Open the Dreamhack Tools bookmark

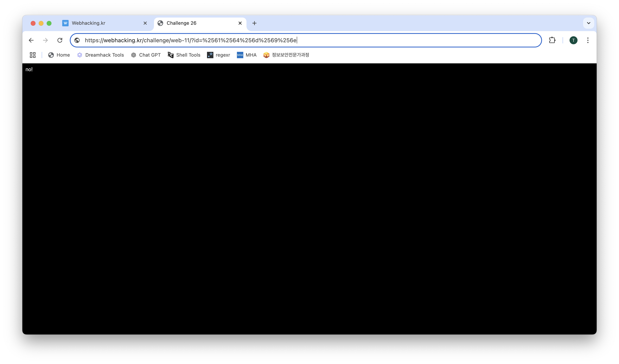101,55
